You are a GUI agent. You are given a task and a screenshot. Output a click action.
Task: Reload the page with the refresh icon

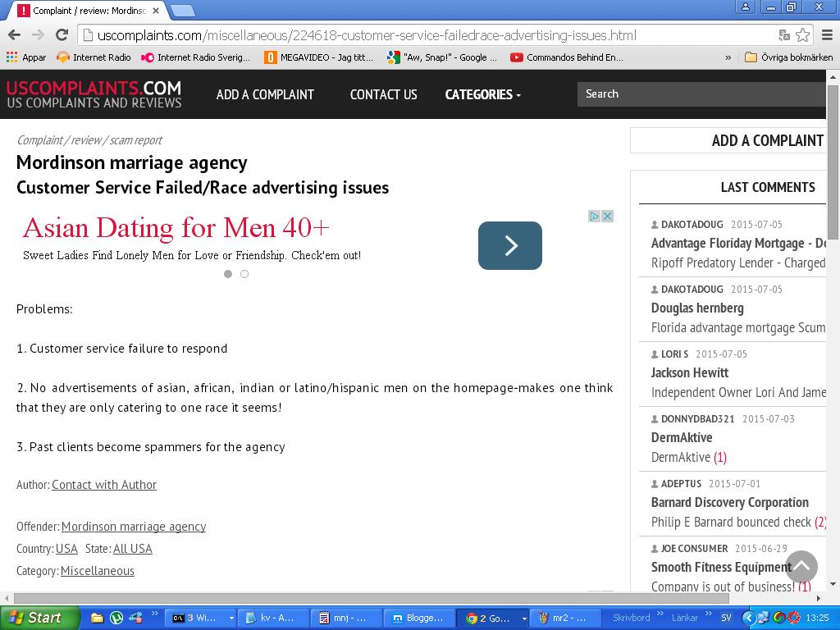(x=62, y=35)
